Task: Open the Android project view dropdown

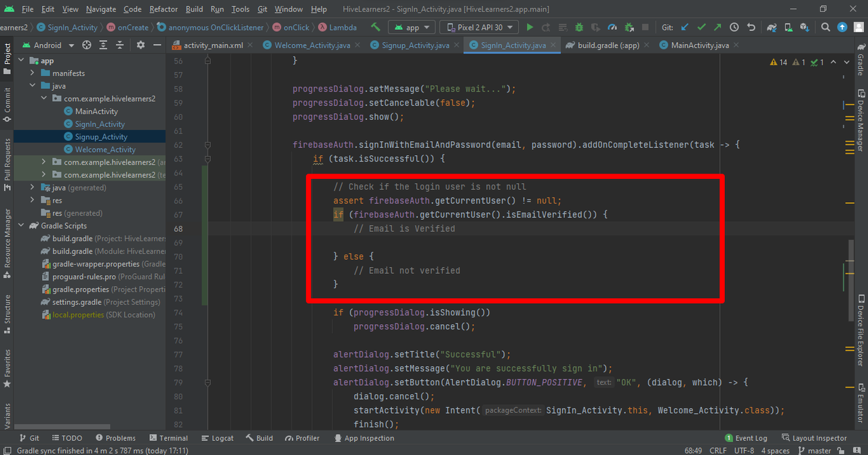Action: point(47,45)
